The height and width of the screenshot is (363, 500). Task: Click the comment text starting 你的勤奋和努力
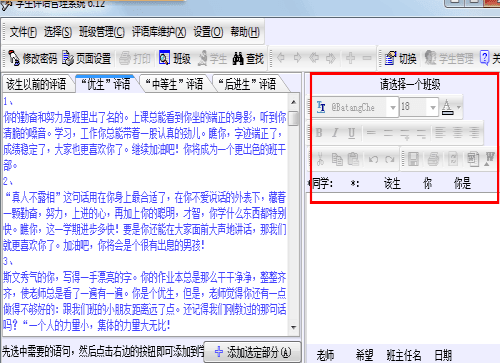click(145, 141)
